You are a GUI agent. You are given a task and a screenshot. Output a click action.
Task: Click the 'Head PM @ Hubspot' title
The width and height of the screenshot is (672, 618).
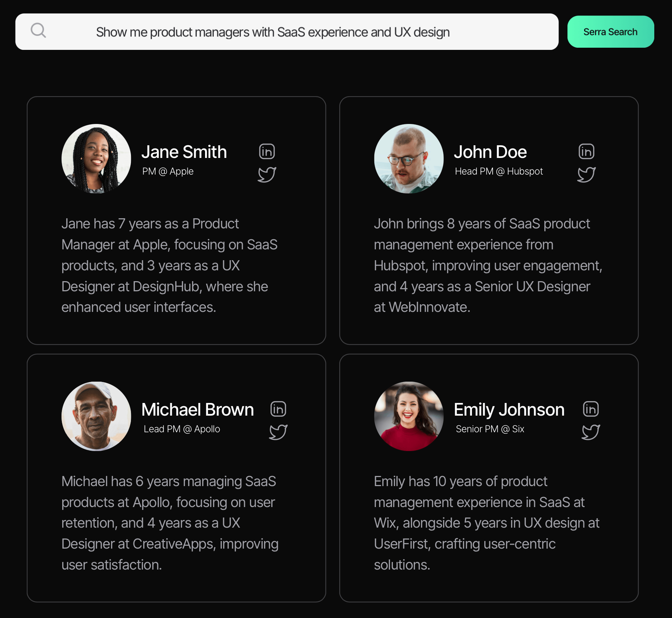[499, 171]
